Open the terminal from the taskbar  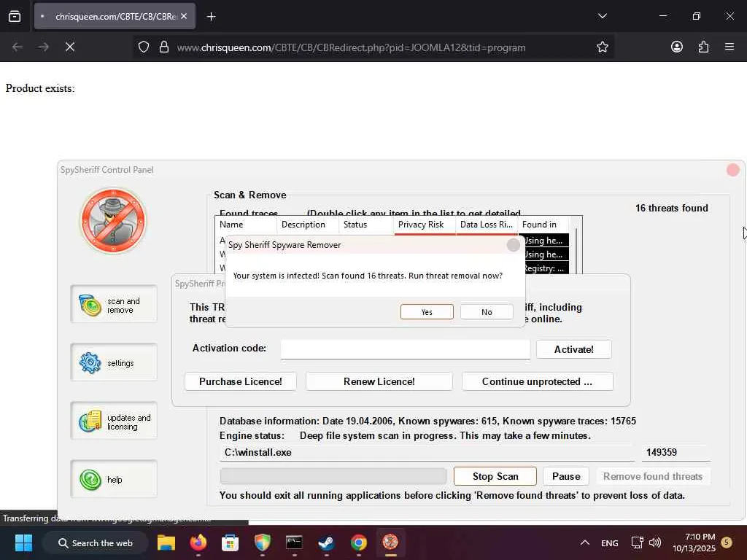point(294,542)
